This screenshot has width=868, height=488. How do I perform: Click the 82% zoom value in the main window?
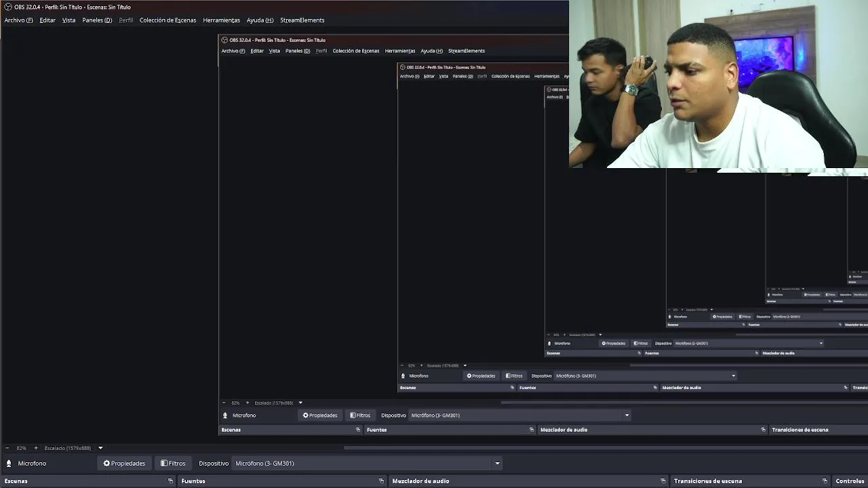click(22, 448)
